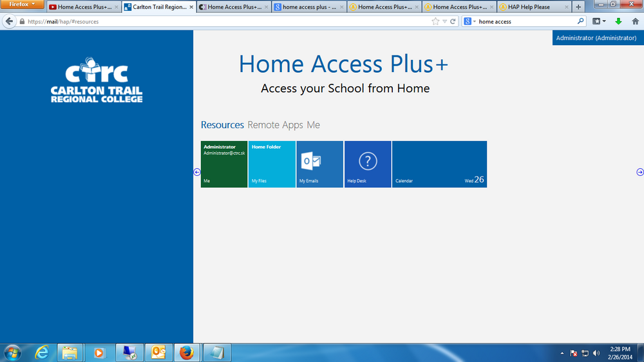
Task: Open the Firefox menu dropdown
Action: (22, 4)
